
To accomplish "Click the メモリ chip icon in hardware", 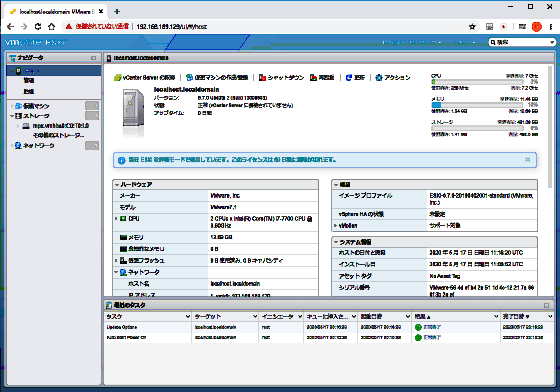I will pos(124,237).
